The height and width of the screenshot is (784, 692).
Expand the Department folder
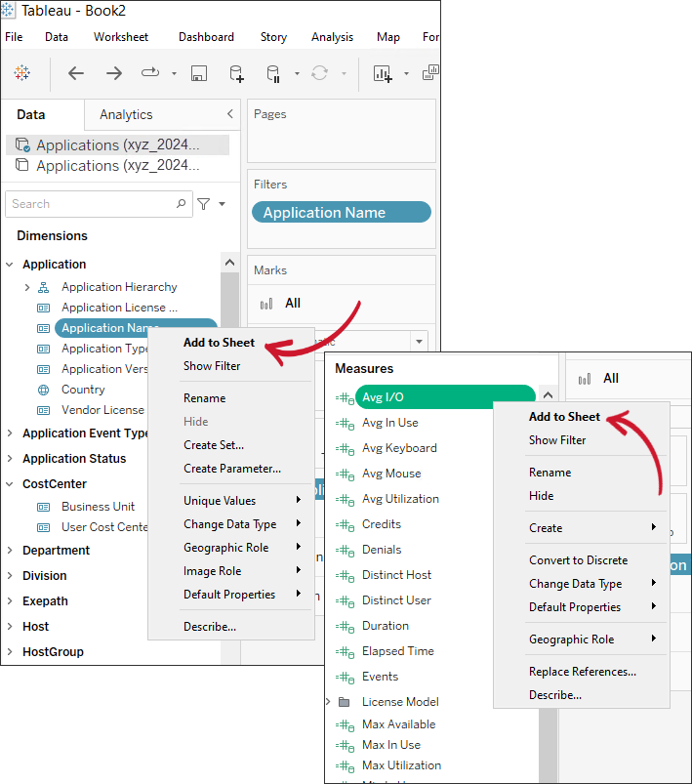(10, 550)
